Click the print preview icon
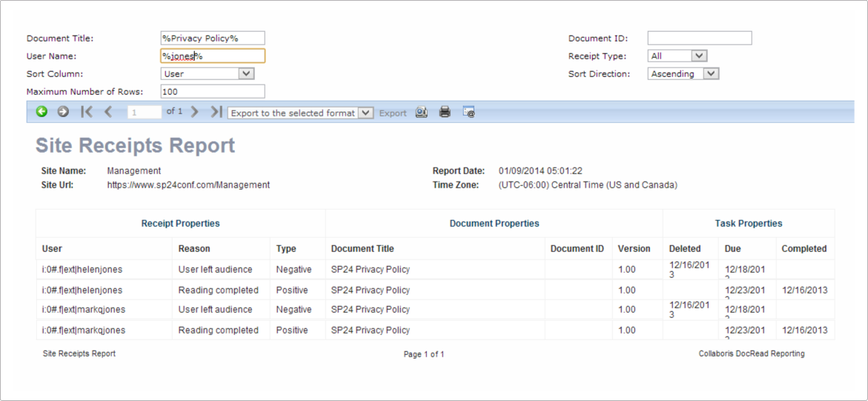Image resolution: width=868 pixels, height=401 pixels. pyautogui.click(x=421, y=113)
